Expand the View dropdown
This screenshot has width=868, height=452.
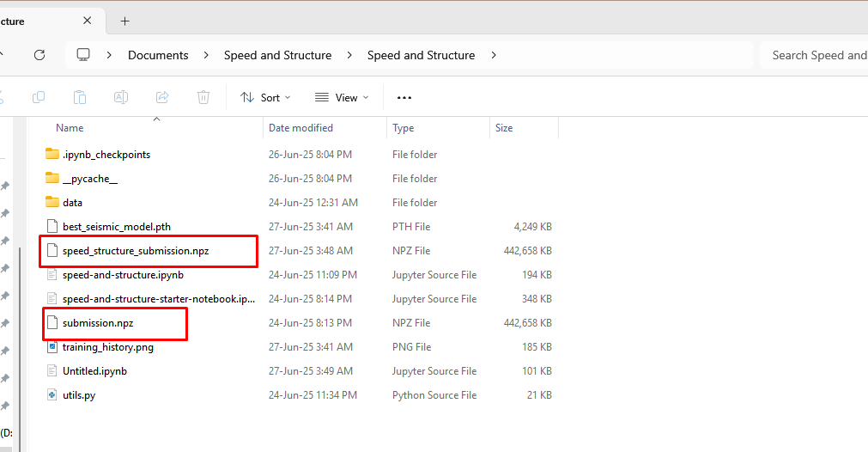[x=342, y=97]
